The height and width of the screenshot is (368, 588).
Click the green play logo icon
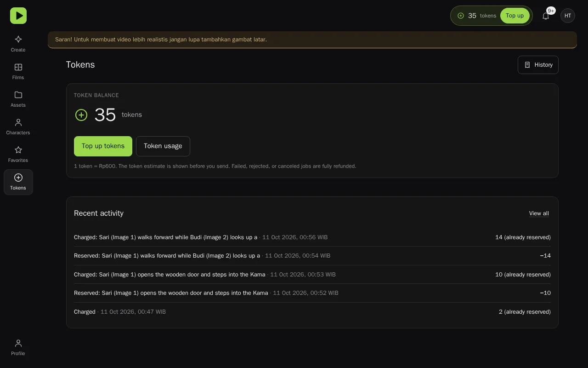[x=18, y=16]
